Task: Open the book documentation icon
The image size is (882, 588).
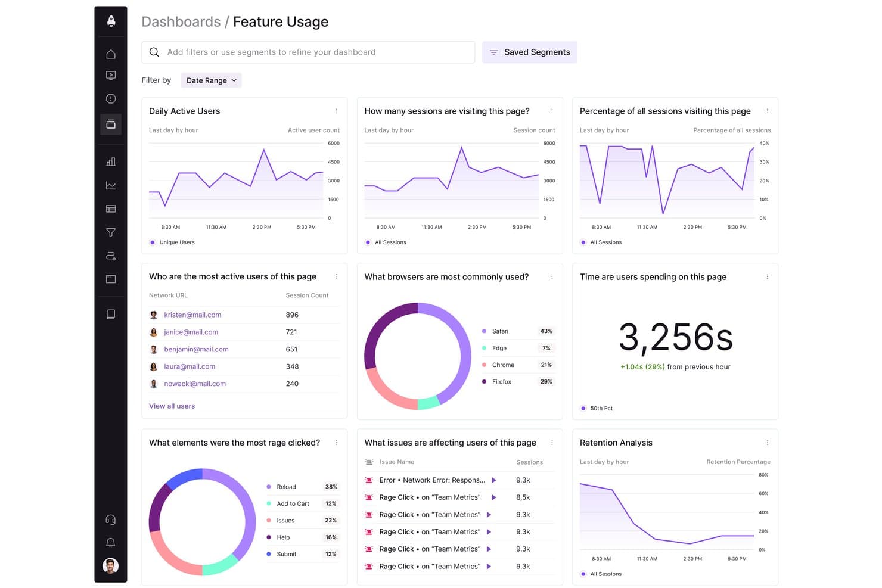Action: (111, 314)
